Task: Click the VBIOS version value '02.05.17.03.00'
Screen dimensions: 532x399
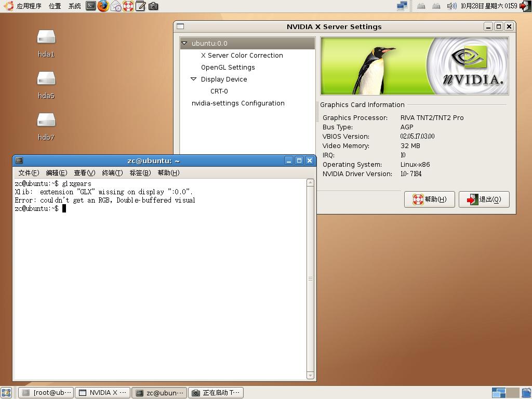Action: point(417,137)
